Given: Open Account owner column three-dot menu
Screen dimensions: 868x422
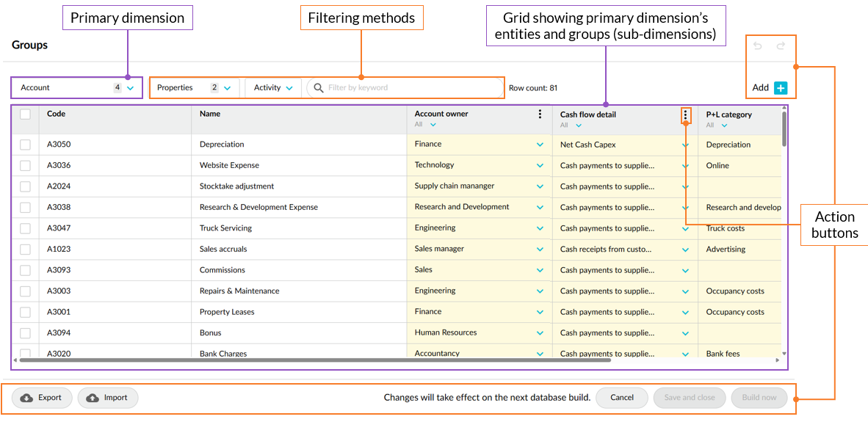Looking at the screenshot, I should (540, 114).
